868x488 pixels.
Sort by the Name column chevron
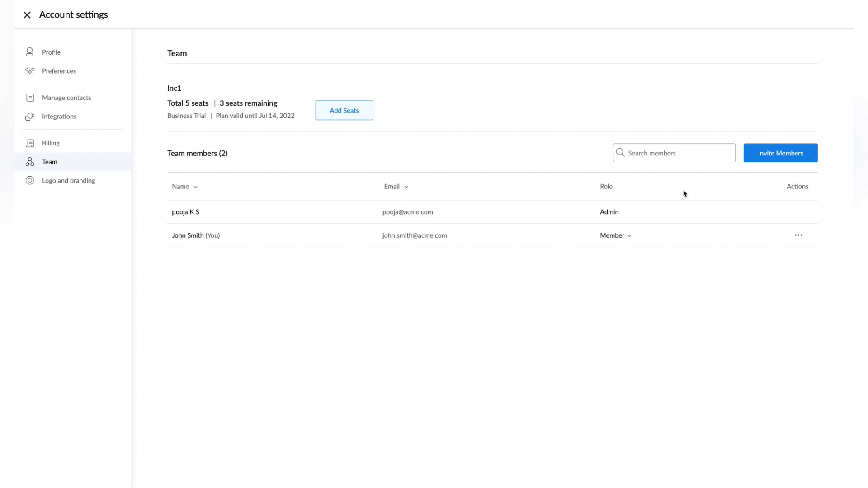click(x=195, y=187)
